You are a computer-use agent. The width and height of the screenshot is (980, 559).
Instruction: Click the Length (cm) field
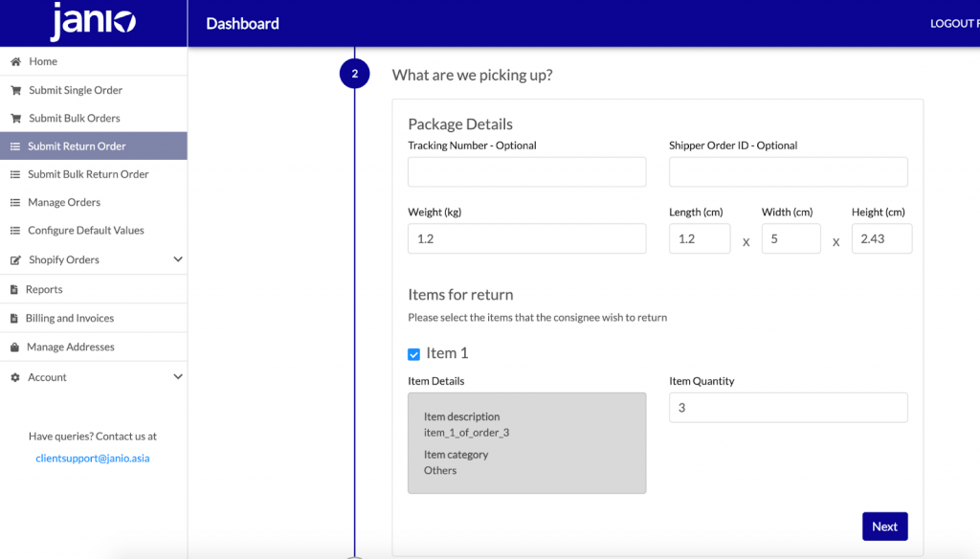700,238
